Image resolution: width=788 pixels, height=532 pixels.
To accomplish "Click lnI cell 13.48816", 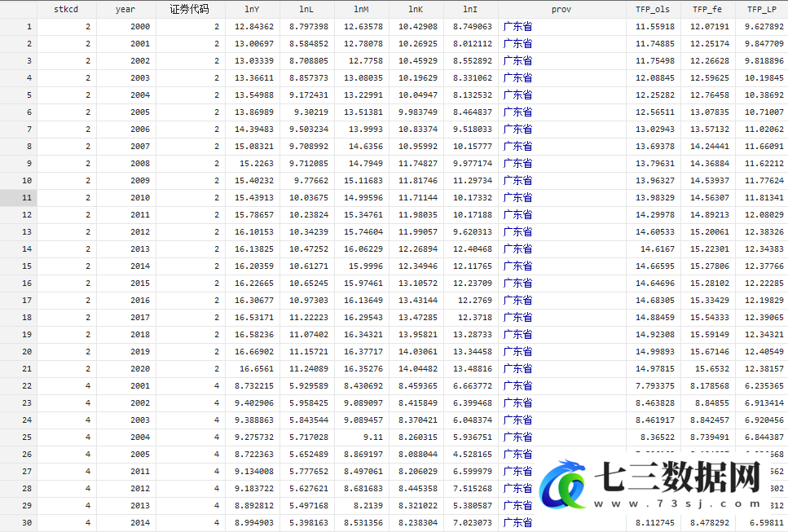I will pos(473,369).
